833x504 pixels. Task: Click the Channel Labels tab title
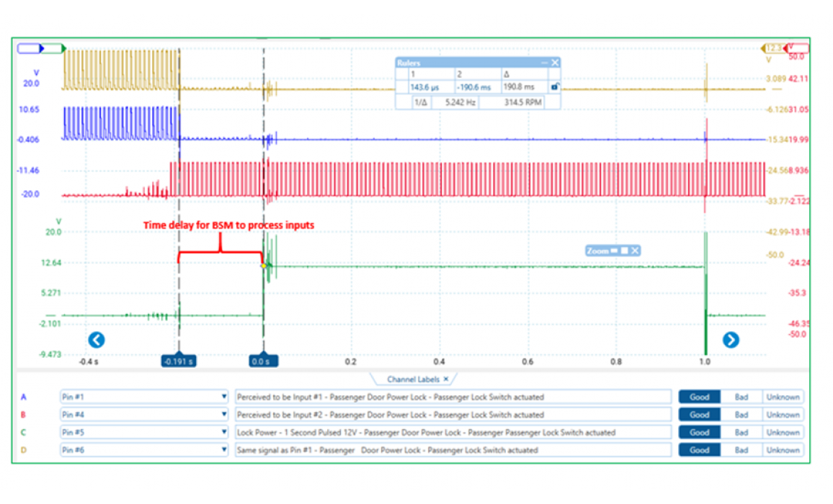pos(414,379)
